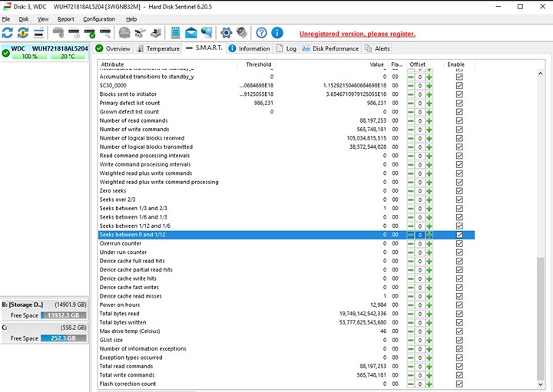Screen dimensions: 553x392
Task: Open the question mark help icon
Action: click(x=261, y=33)
